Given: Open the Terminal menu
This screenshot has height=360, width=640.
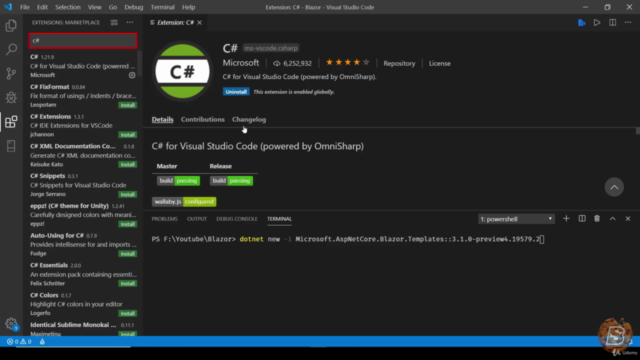Looking at the screenshot, I should coord(162,7).
